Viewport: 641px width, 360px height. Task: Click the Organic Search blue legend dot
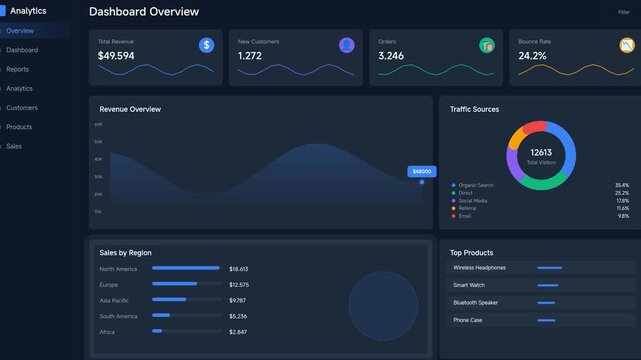click(453, 185)
